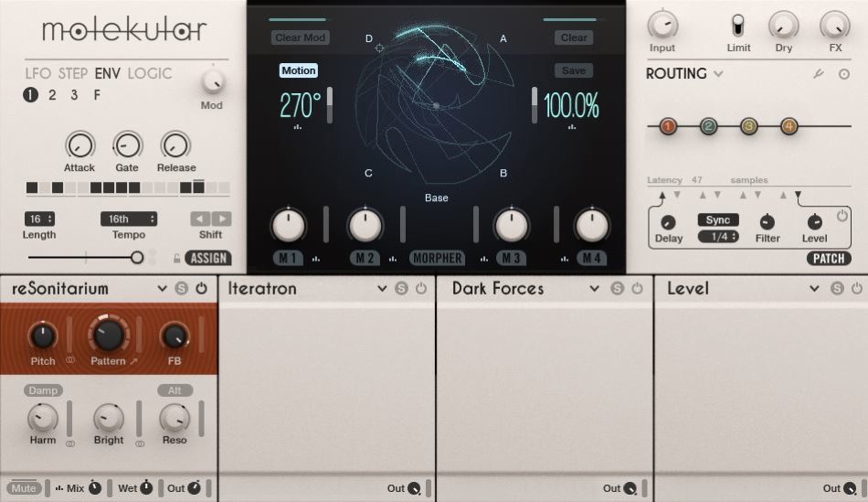
Task: Turn off the reSonitarium power button
Action: click(x=201, y=289)
